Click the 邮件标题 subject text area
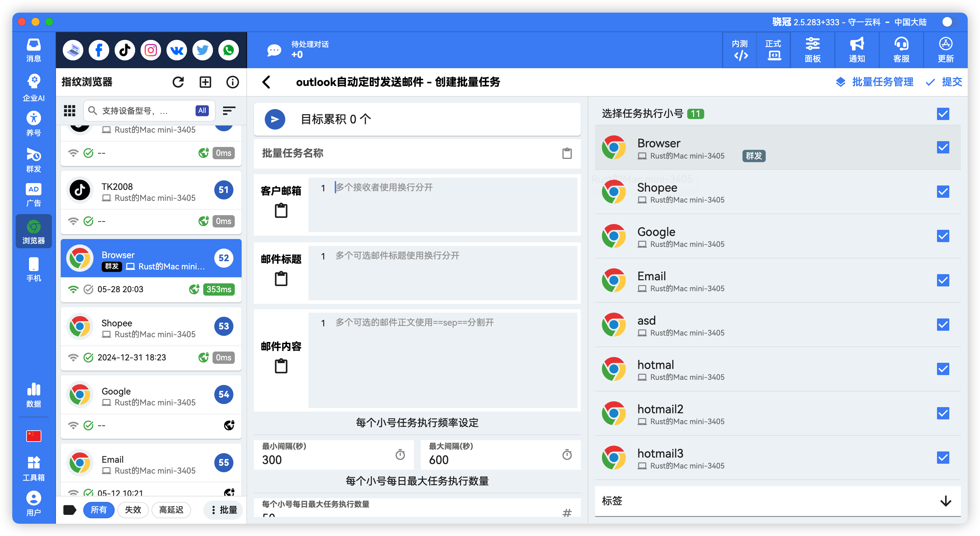Viewport: 980px width, 536px height. click(443, 273)
